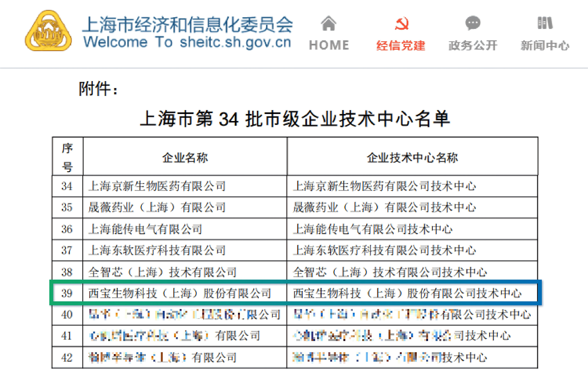Open the 经信党建 navigation item

pos(401,45)
